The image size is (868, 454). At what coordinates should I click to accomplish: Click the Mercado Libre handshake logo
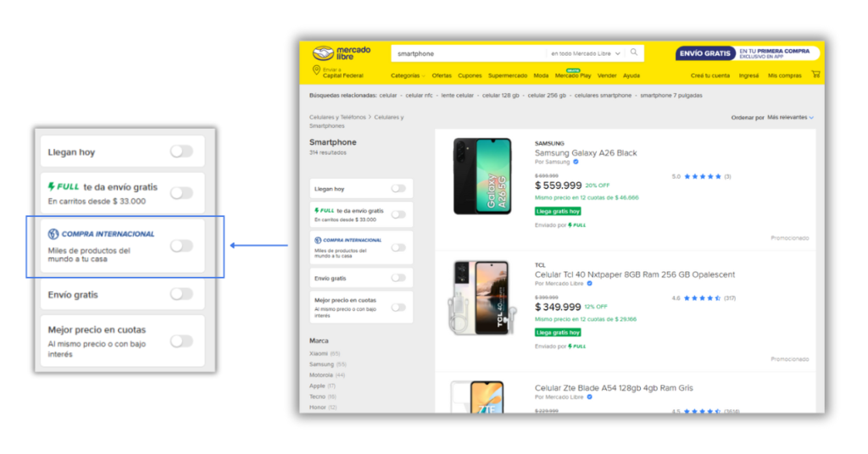[324, 53]
